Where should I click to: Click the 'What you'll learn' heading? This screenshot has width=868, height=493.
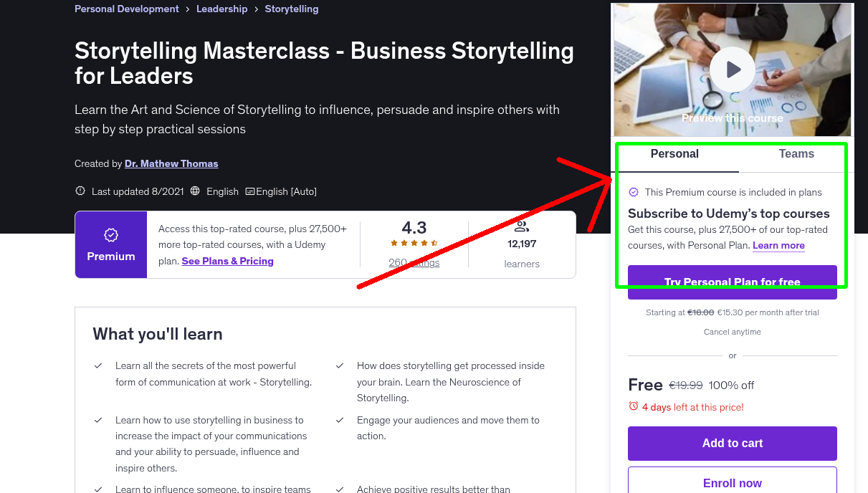pos(158,334)
